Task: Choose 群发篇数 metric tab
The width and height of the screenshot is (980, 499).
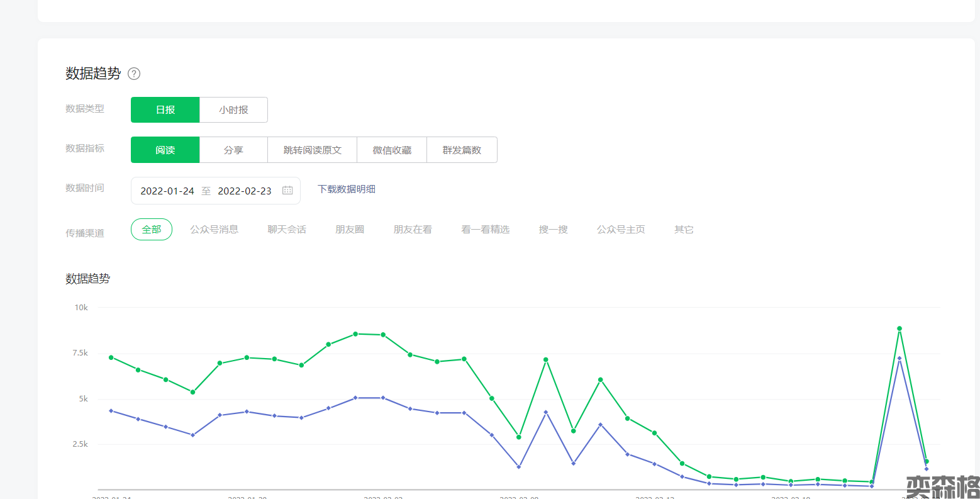Action: coord(462,150)
